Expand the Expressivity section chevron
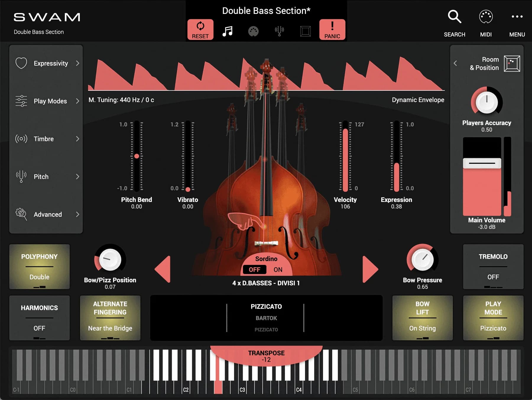This screenshot has width=532, height=400. pyautogui.click(x=77, y=63)
